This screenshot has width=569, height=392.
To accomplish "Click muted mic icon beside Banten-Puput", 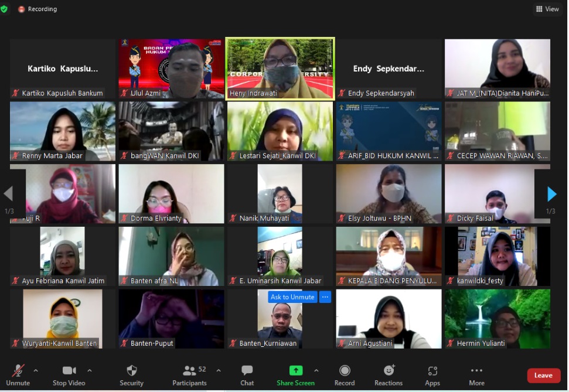I will [124, 343].
